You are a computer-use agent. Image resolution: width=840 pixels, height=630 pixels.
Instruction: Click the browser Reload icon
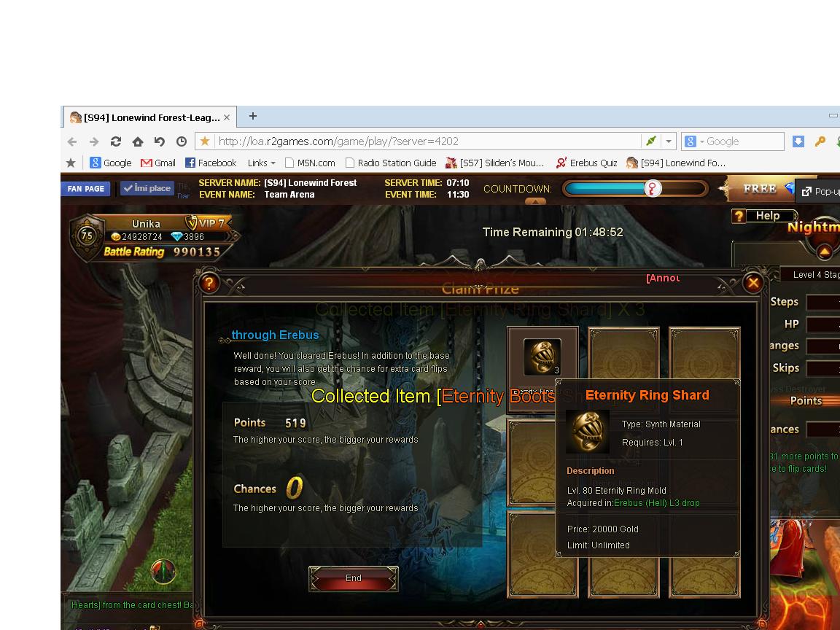(x=116, y=141)
